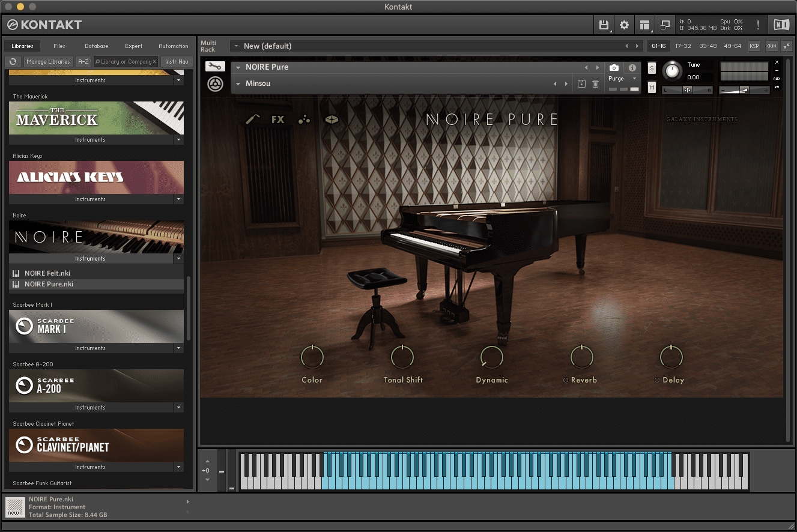Mute the instrument with M button
797x532 pixels.
652,88
